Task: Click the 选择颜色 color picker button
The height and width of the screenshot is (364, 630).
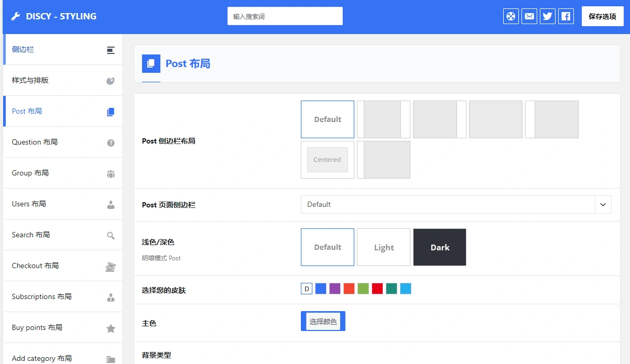Action: (322, 322)
